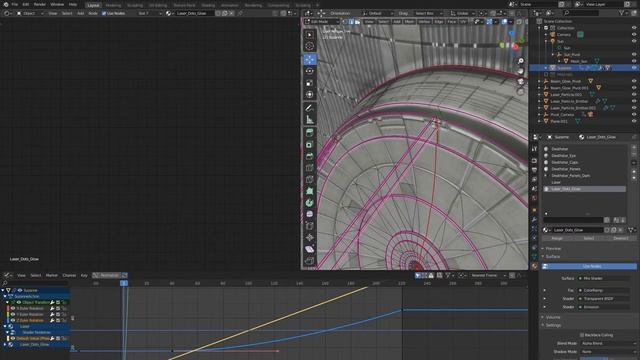Activate the Move tool in viewport
The width and height of the screenshot is (640, 360).
pyautogui.click(x=309, y=60)
